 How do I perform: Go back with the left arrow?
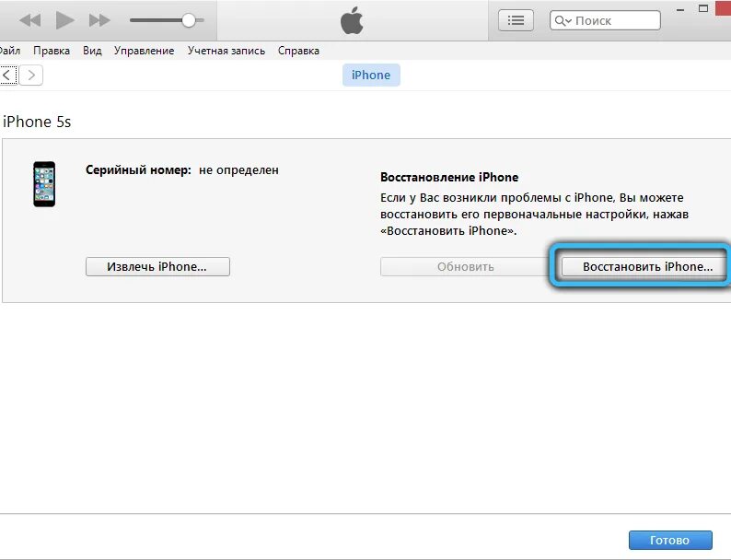tap(8, 76)
